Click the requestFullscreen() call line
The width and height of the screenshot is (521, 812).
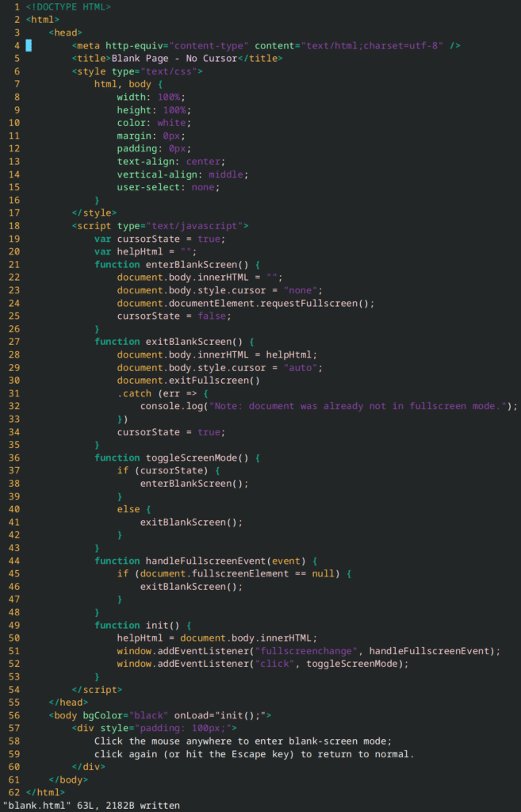[246, 304]
